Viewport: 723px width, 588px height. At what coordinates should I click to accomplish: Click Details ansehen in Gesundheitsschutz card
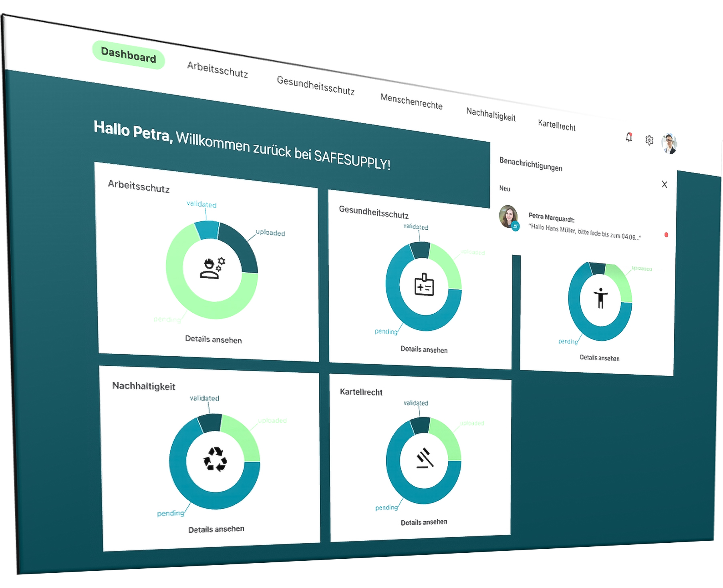(x=424, y=349)
